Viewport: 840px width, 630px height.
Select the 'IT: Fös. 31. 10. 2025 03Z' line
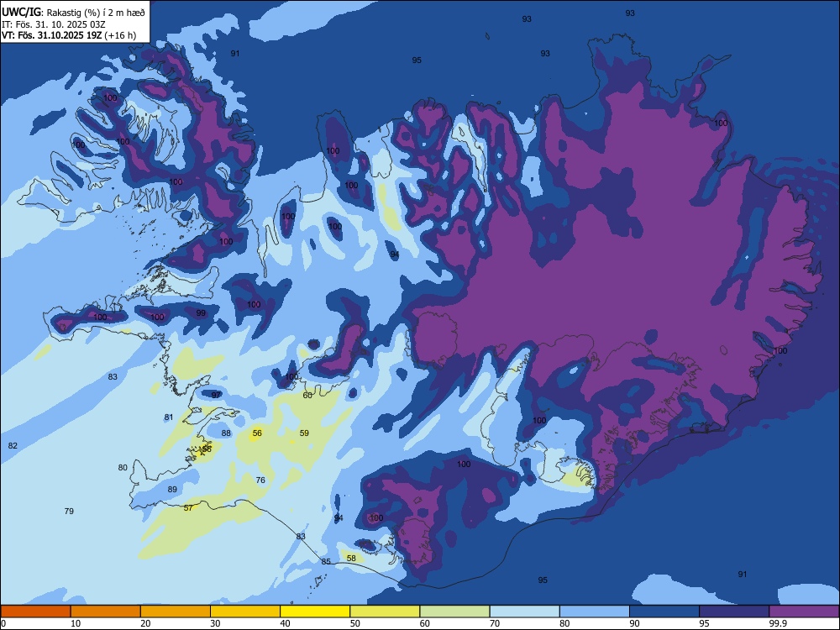coord(54,24)
